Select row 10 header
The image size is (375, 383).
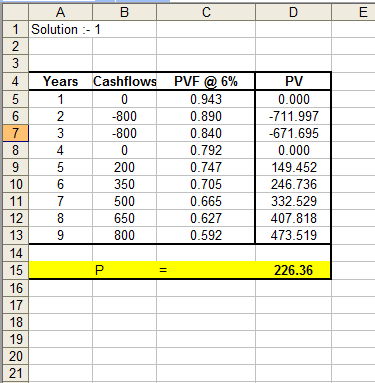tap(15, 184)
